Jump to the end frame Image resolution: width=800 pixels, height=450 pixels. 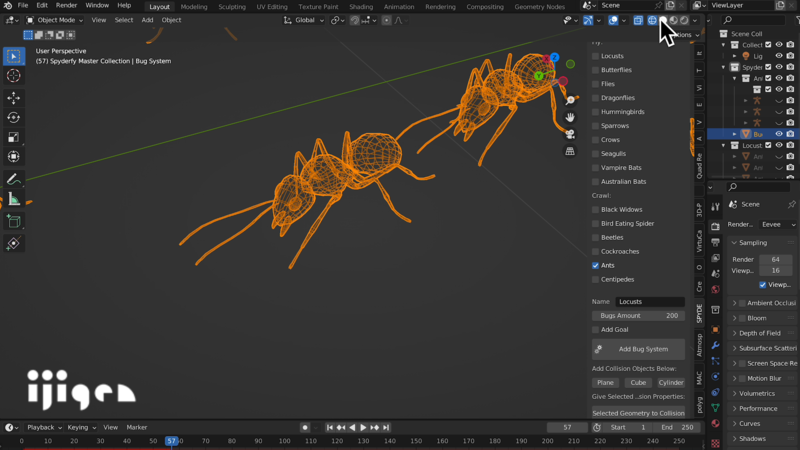(x=386, y=428)
